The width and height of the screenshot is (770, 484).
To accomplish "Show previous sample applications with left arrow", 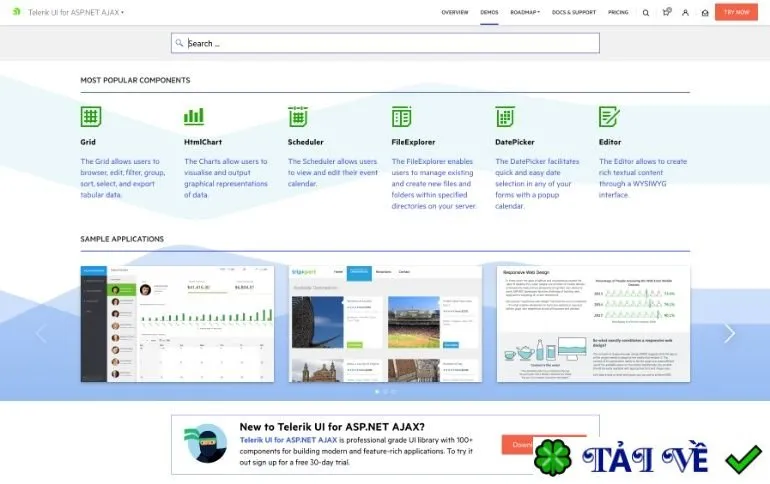I will [41, 333].
